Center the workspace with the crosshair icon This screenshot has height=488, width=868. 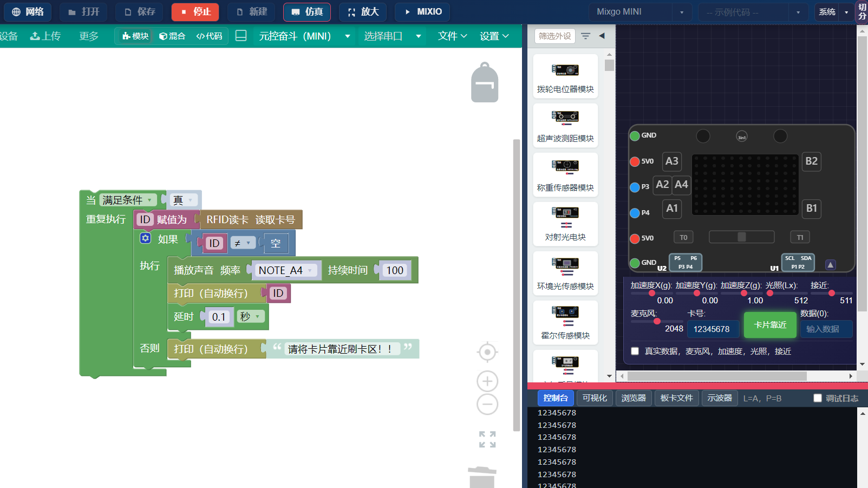click(487, 352)
